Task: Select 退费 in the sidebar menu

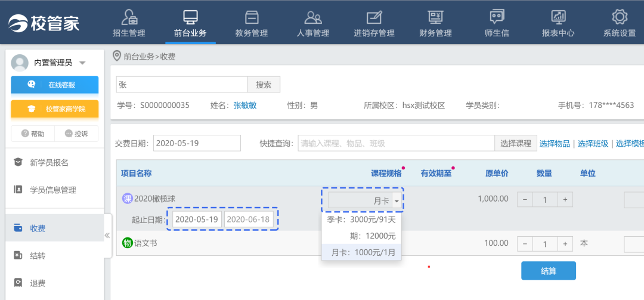Action: tap(38, 283)
